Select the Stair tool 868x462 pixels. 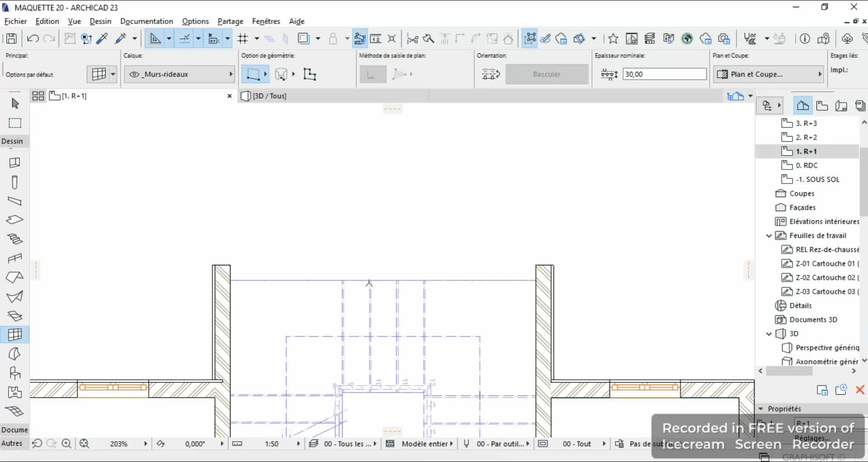coord(14,239)
